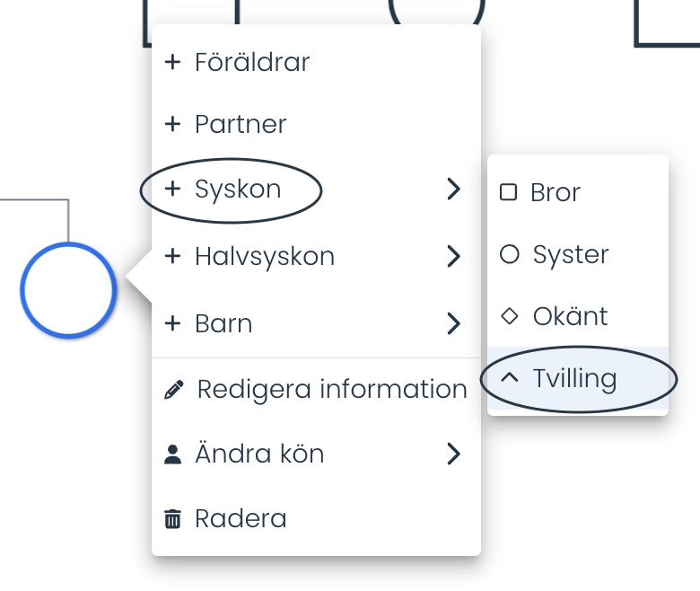Click the person icon beside Ändra kön
700x591 pixels.
coord(173,454)
